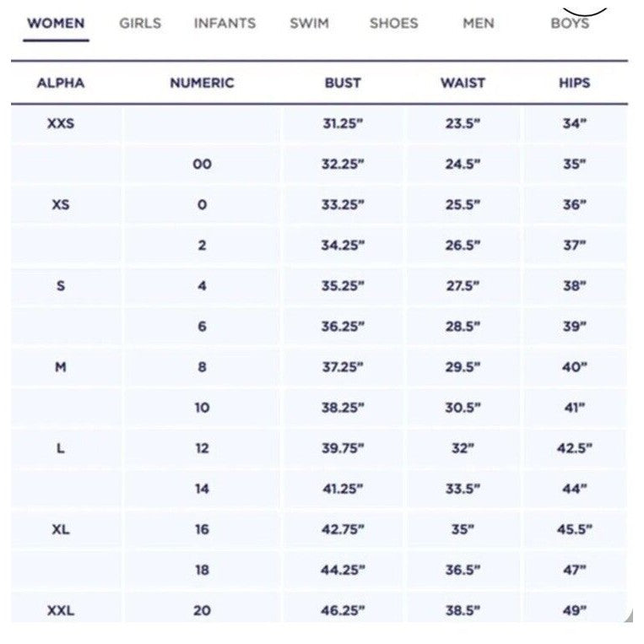Image resolution: width=644 pixels, height=644 pixels.
Task: Click the WAIST column header
Action: pos(463,83)
